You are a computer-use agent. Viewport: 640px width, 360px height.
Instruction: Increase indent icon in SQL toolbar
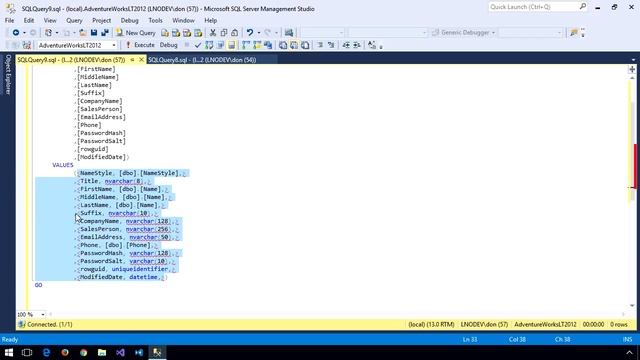tap(357, 45)
